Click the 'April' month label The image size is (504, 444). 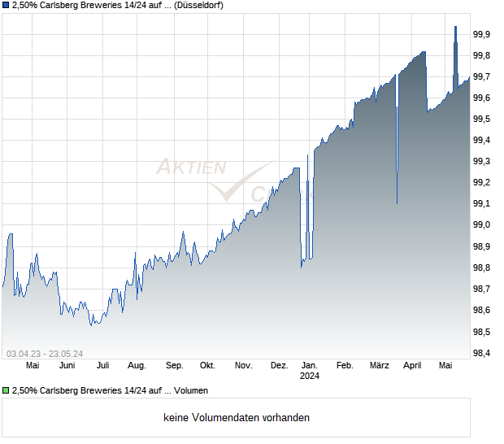pyautogui.click(x=412, y=366)
